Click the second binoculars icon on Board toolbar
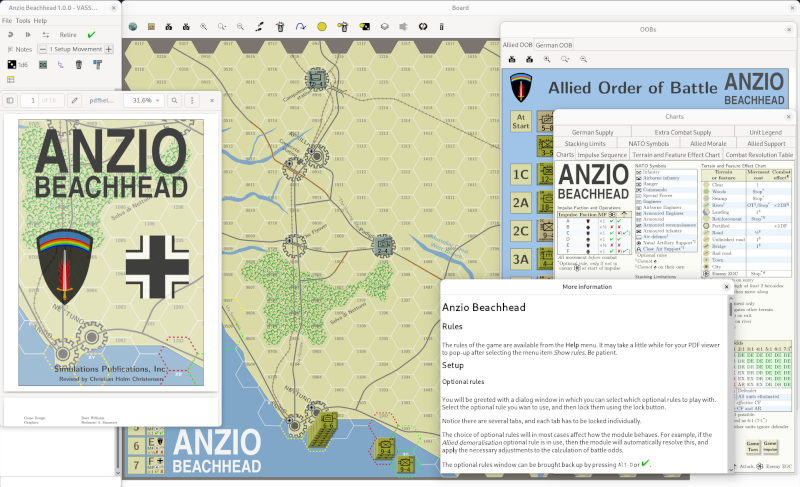Screen dimensions: 800x487 [186, 27]
